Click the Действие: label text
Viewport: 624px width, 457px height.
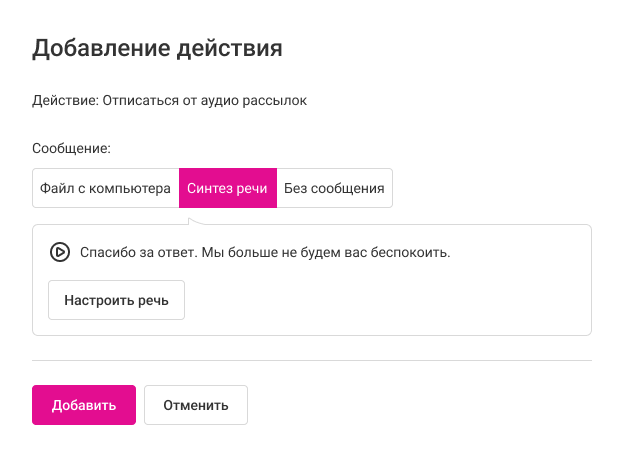65,101
